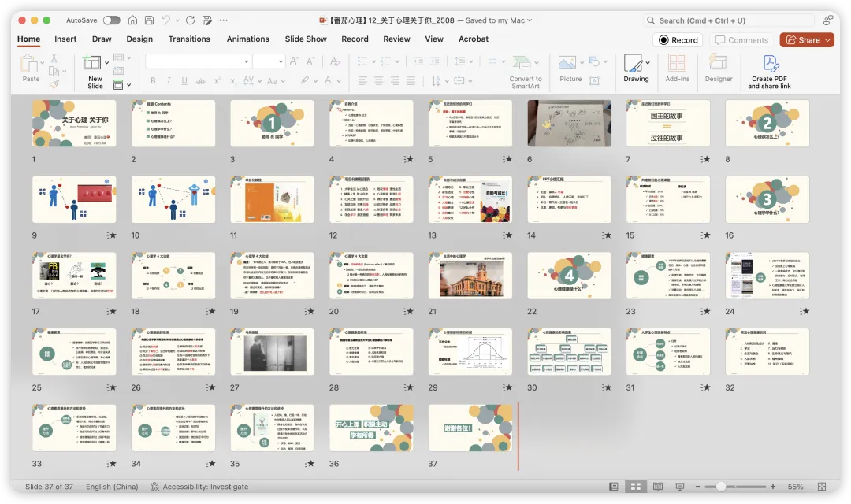Expand the Share button dropdown arrow
The image size is (851, 504).
click(827, 40)
